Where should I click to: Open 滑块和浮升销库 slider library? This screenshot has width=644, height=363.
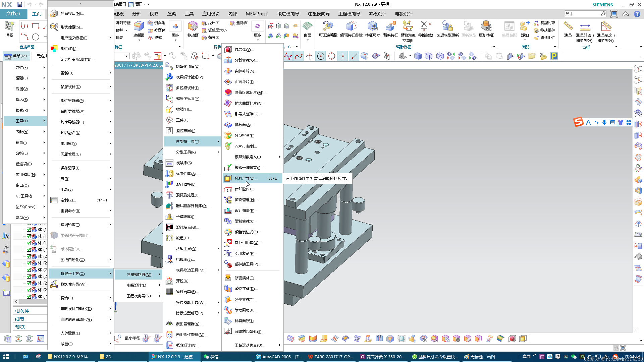193,206
